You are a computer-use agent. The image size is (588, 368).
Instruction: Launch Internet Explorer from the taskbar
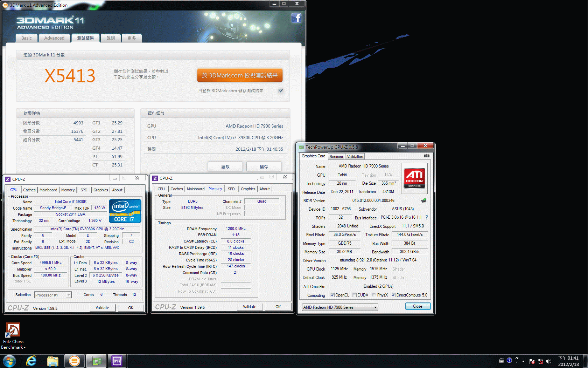click(31, 361)
